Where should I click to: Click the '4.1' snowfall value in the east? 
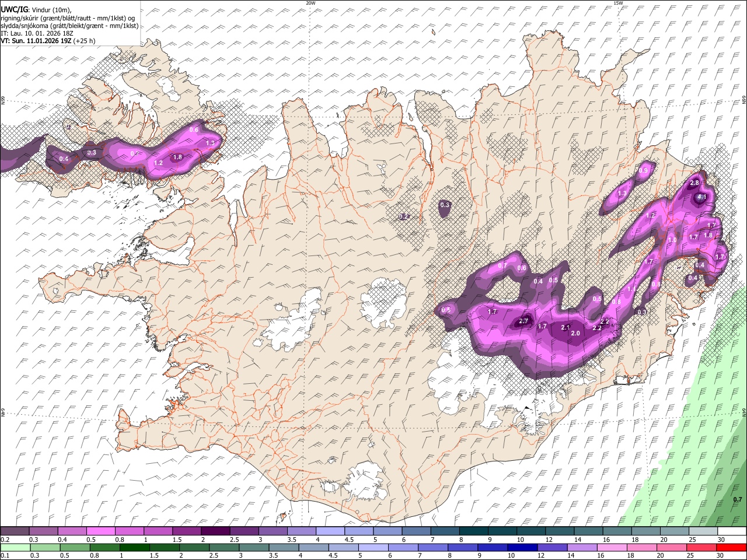tap(702, 197)
